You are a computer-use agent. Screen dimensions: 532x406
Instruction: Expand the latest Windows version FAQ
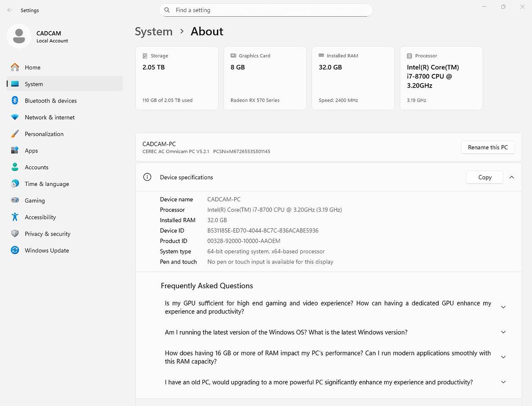pos(503,332)
